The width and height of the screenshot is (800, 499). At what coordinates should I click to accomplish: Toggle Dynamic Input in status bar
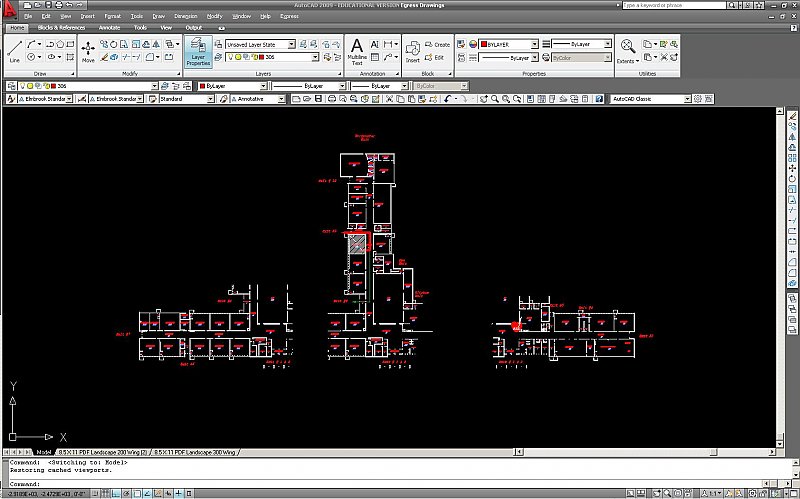(168, 493)
